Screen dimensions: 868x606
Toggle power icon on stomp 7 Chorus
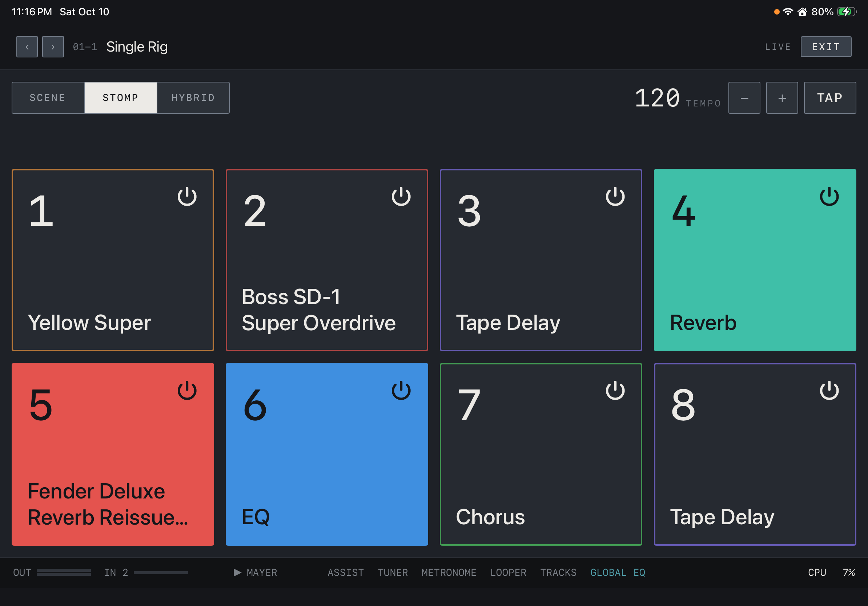click(615, 390)
